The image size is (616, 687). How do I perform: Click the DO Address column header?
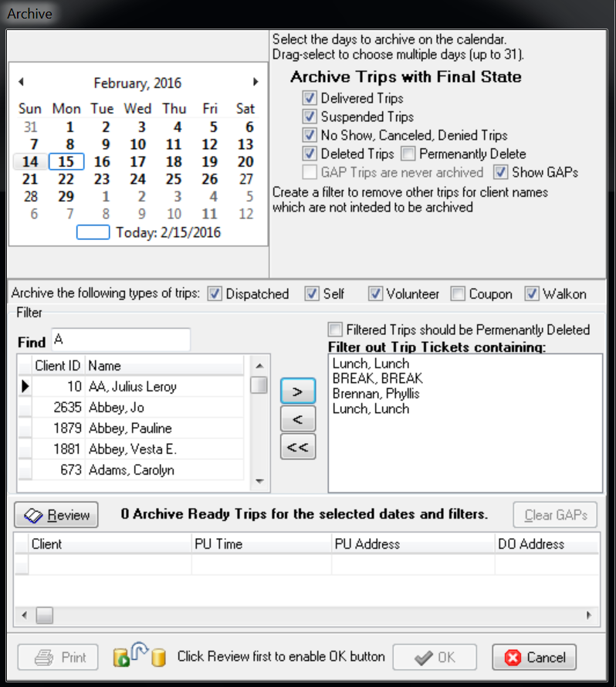547,543
